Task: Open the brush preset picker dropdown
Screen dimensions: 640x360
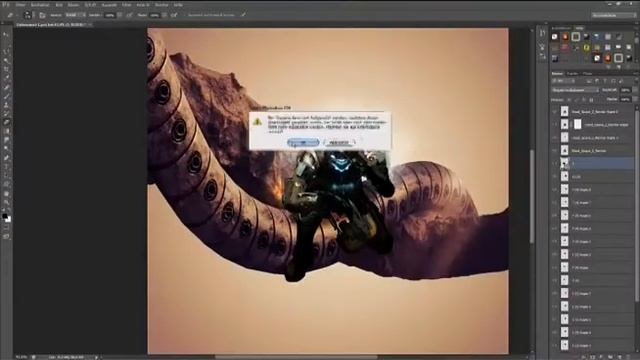Action: pos(28,15)
